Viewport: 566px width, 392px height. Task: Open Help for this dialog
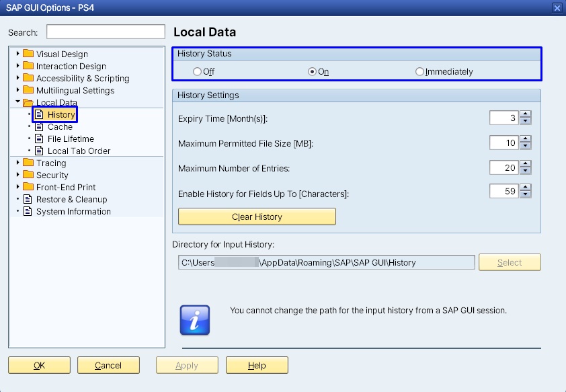(x=257, y=365)
